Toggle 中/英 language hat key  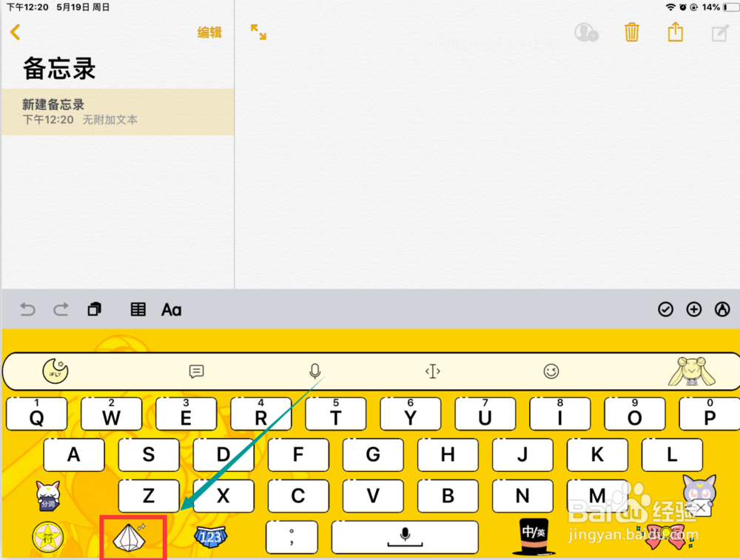(x=534, y=536)
